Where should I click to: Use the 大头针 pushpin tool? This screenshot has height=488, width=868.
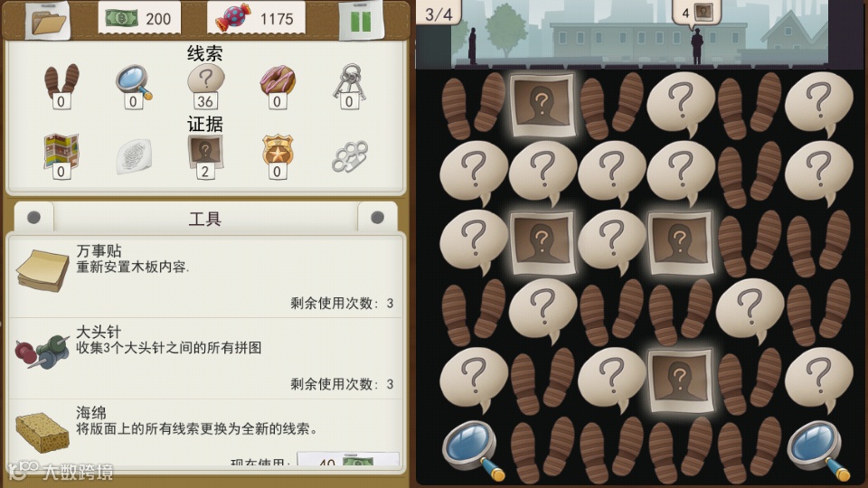pos(205,359)
